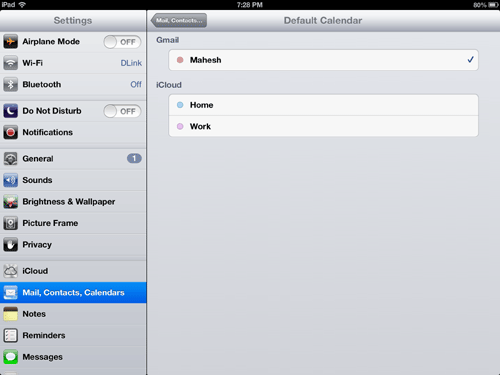Image resolution: width=500 pixels, height=375 pixels.
Task: Tap the red color dot for Mahesh
Action: [180, 60]
